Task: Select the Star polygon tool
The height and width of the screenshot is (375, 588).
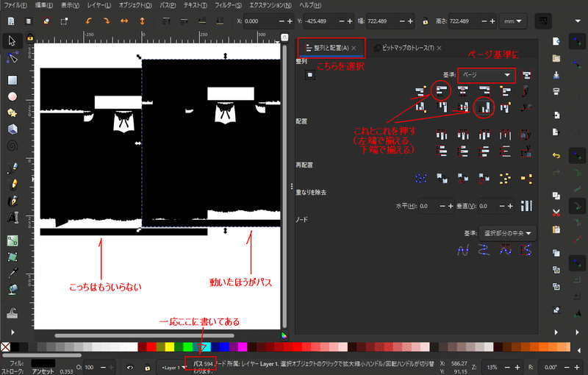Action: [12, 113]
